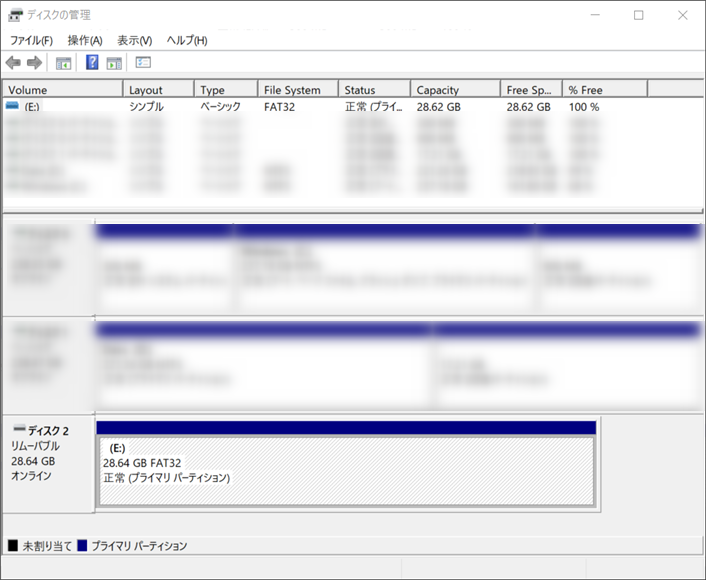Sort by the % Free column header
This screenshot has height=580, width=706.
click(x=605, y=90)
